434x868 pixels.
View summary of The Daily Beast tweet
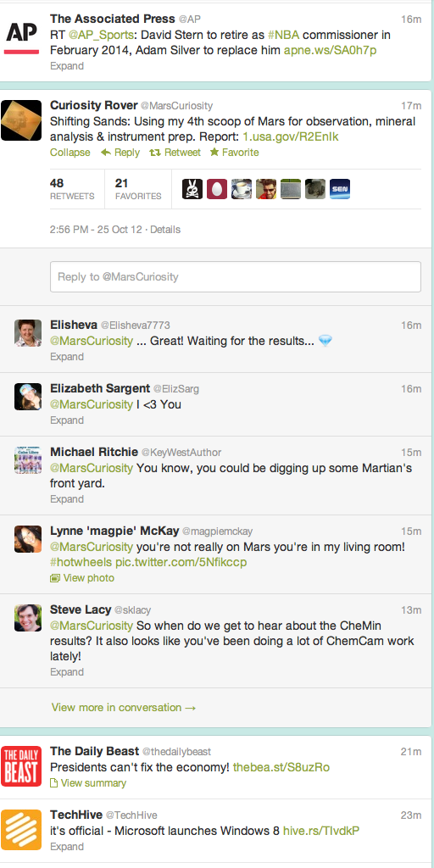coord(88,782)
